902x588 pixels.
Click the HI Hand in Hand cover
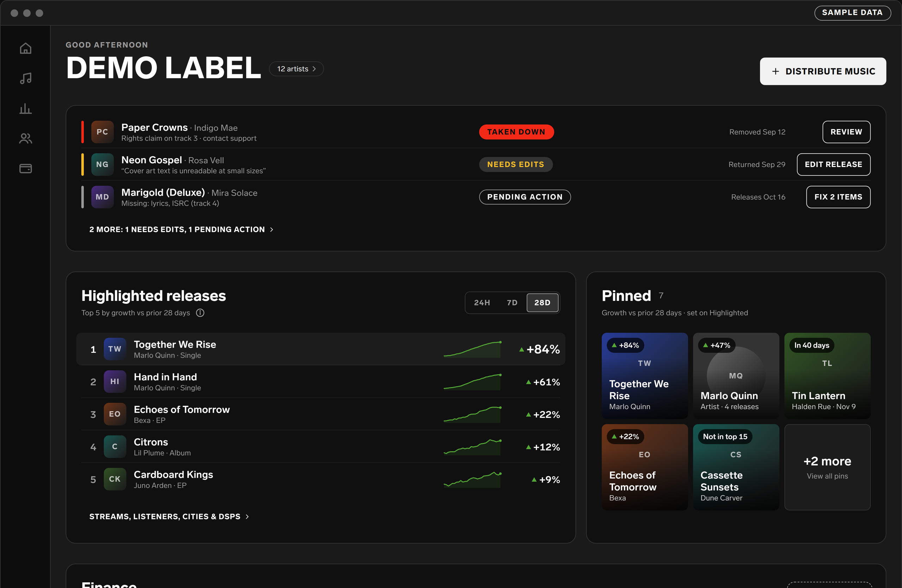115,382
